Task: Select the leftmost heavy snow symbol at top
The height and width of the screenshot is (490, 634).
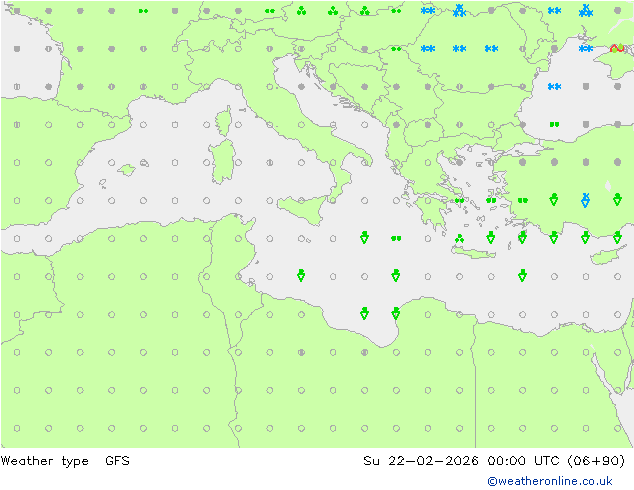Action: pyautogui.click(x=459, y=11)
